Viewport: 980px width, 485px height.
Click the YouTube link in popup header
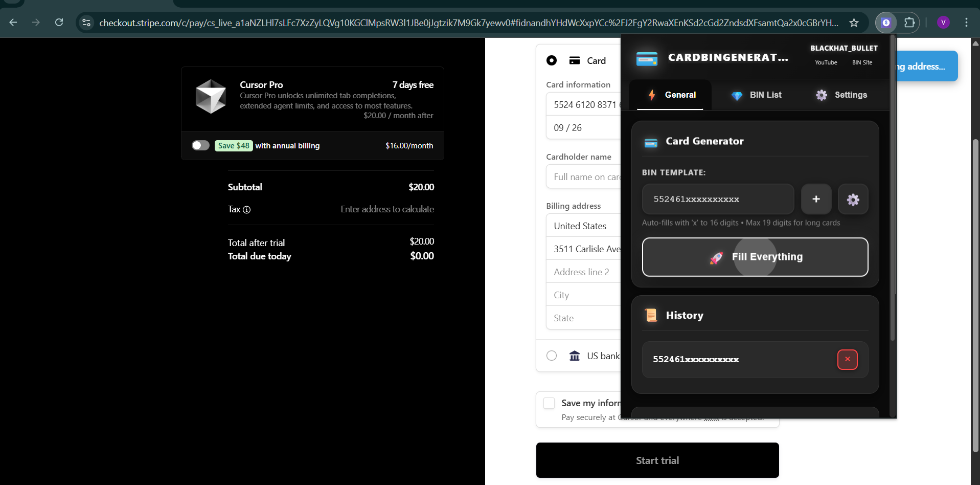point(826,62)
